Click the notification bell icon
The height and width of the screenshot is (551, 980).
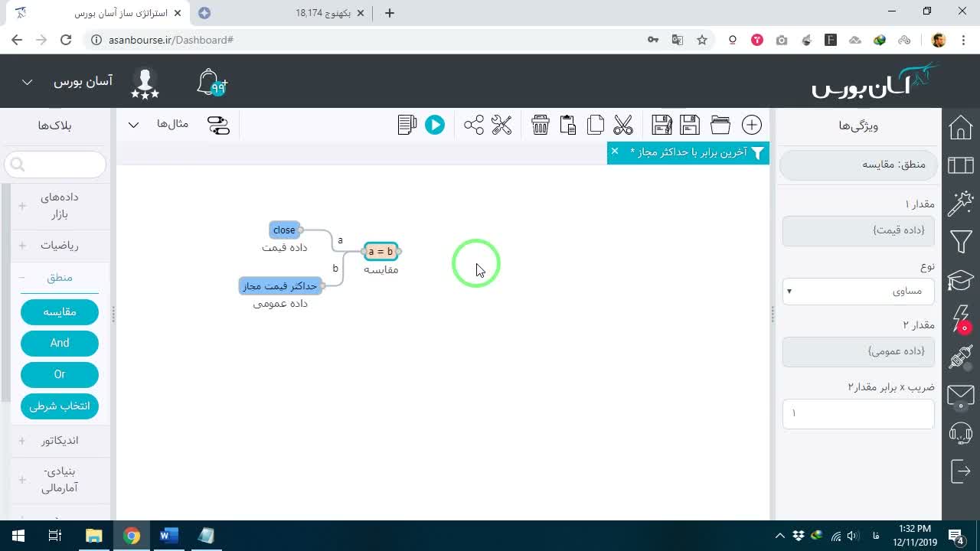coord(211,83)
